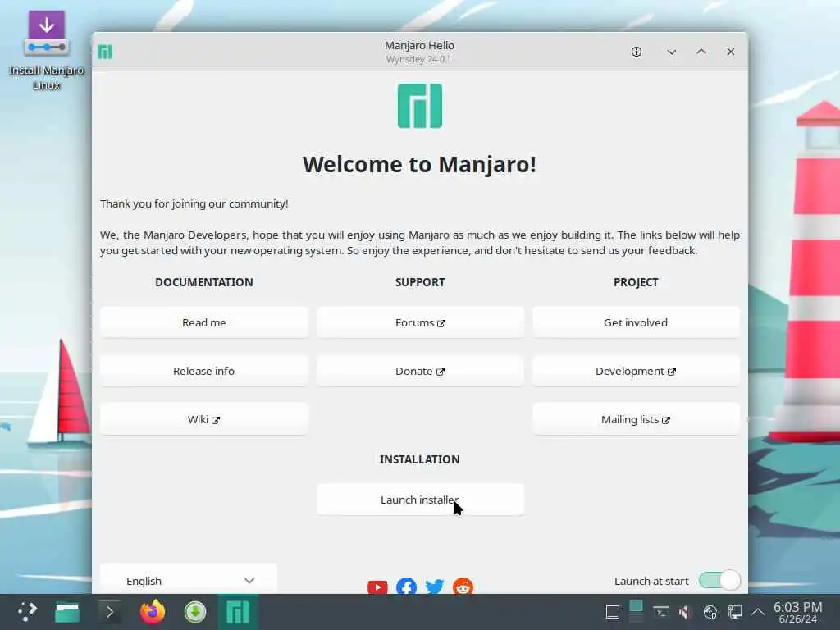Click the Get involved button
840x630 pixels.
(636, 322)
